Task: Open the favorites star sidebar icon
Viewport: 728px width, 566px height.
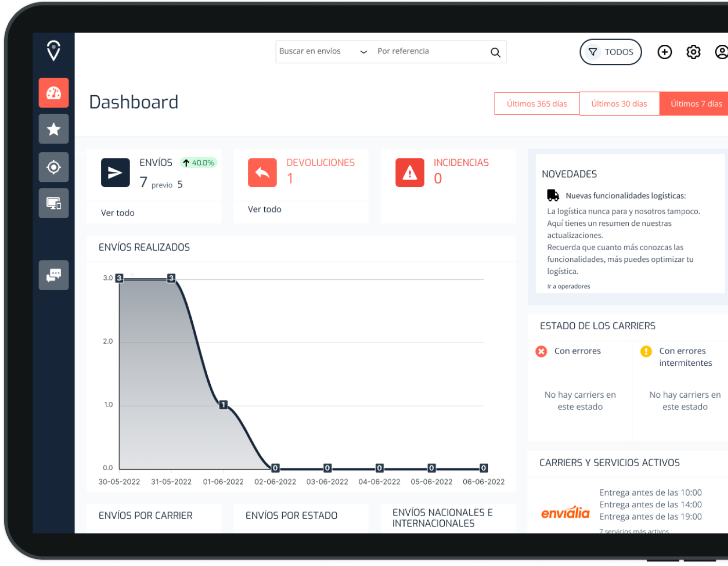Action: pos(53,129)
